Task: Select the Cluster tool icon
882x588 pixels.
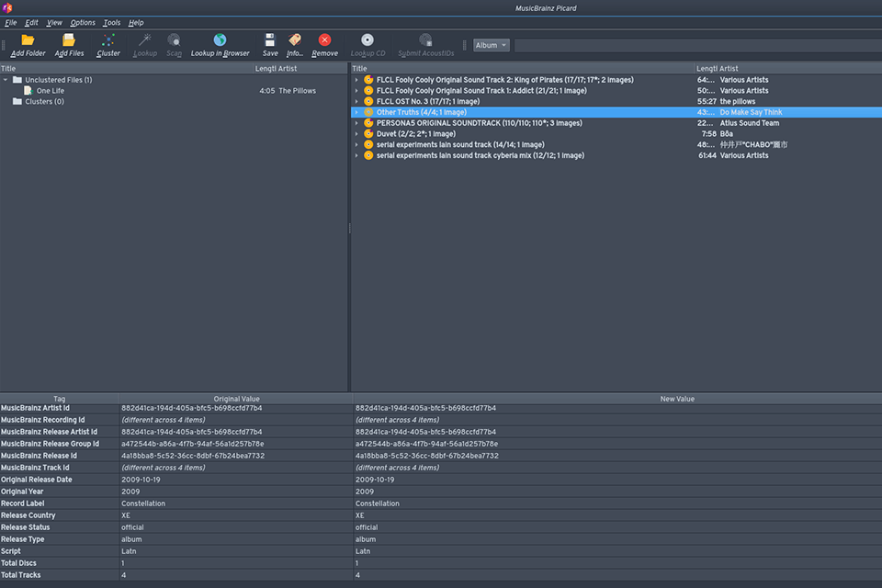Action: pos(107,40)
